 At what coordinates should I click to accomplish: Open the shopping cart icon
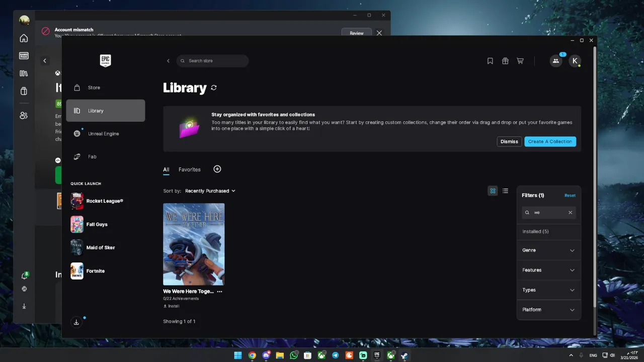[x=520, y=61]
